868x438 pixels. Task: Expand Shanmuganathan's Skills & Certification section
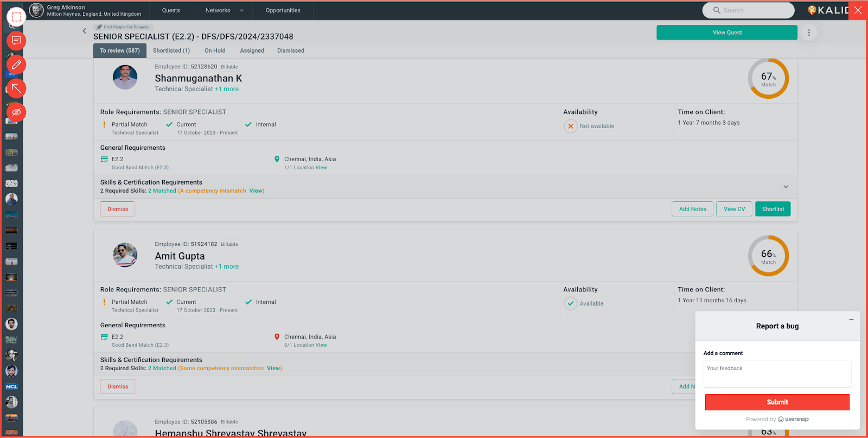pos(786,187)
